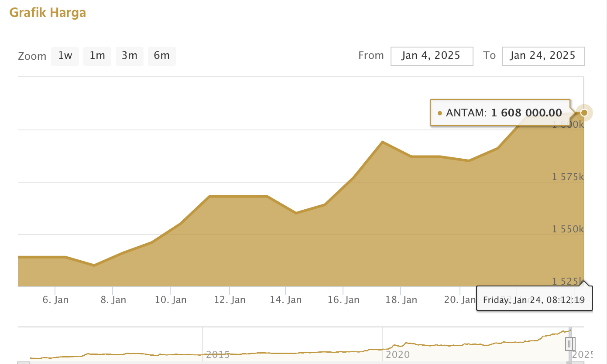Click the 1 575k axis label
The image size is (607, 364).
coord(568,177)
